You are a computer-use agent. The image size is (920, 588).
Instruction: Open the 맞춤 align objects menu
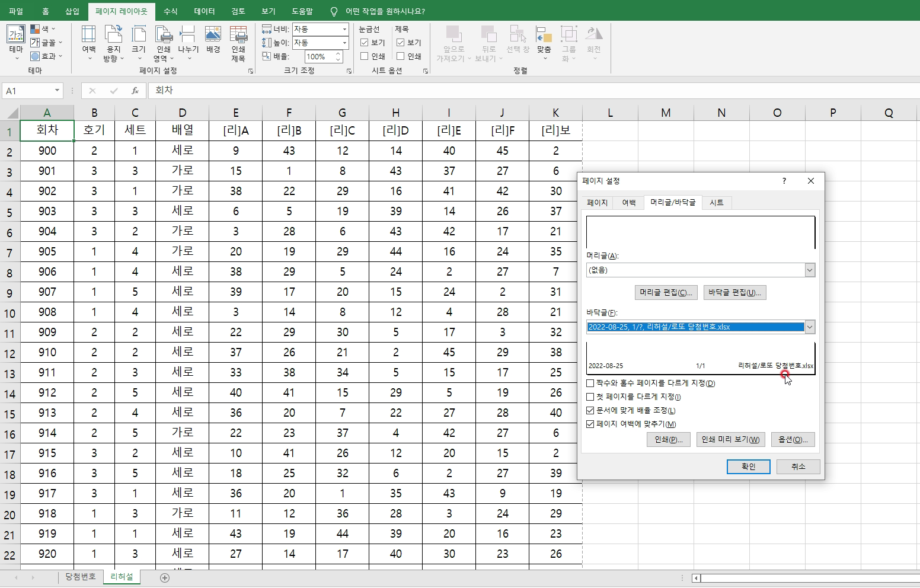(544, 43)
